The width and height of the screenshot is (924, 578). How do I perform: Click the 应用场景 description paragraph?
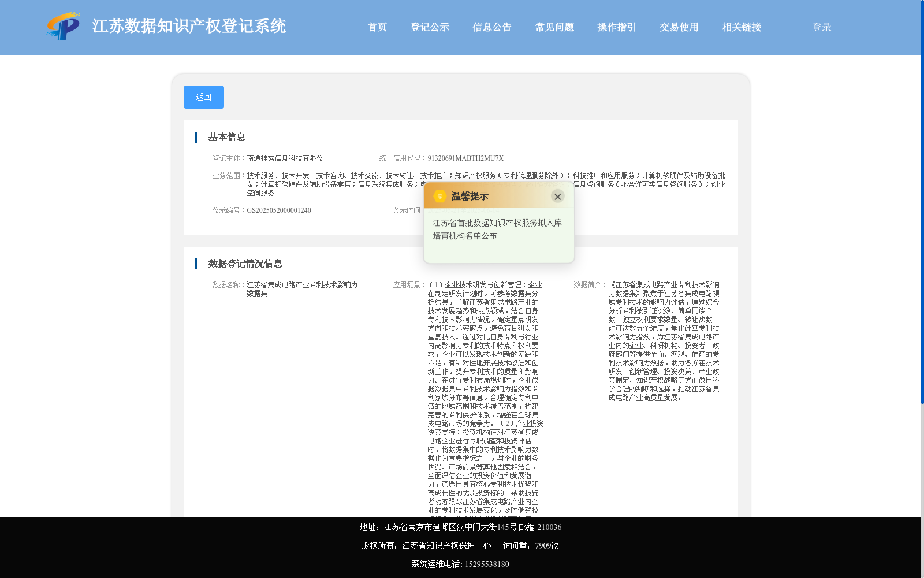coord(485,398)
